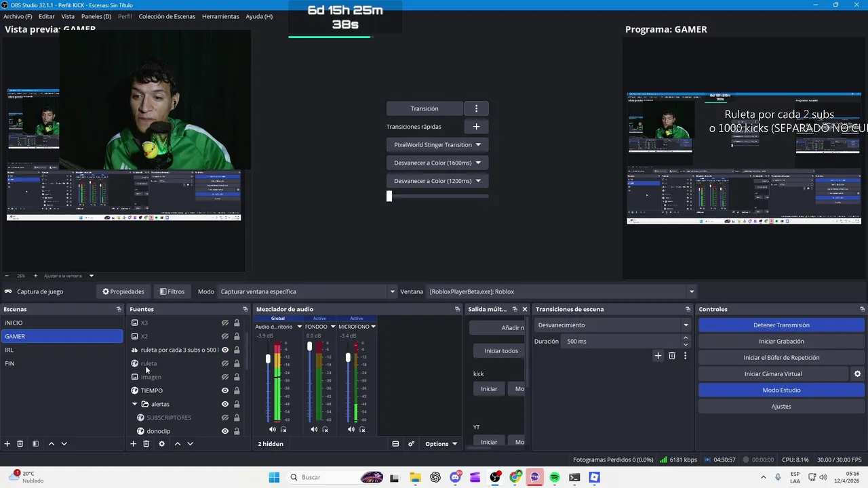This screenshot has width=868, height=488.
Task: Open PixelWorld Stinger Transition dropdown
Action: (x=437, y=144)
